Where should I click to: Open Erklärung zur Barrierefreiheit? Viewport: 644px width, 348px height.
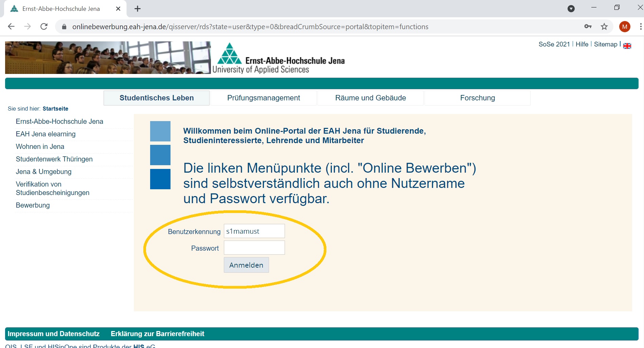click(157, 333)
